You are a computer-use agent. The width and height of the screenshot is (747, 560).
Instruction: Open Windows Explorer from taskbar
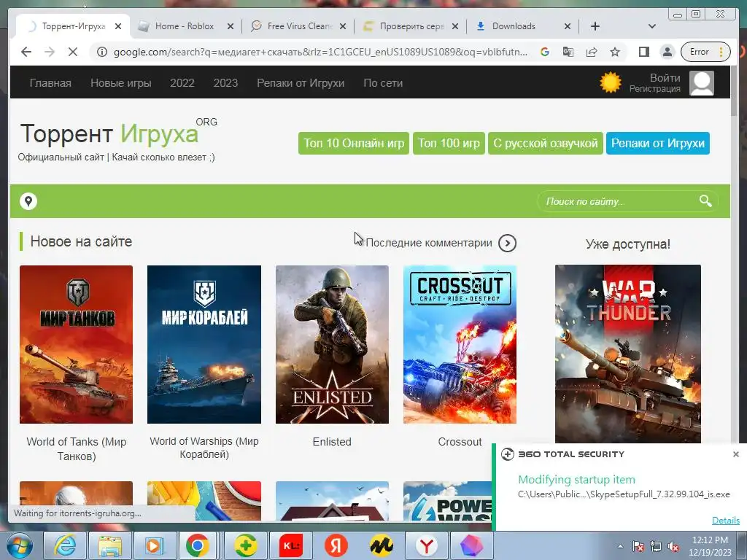[109, 545]
